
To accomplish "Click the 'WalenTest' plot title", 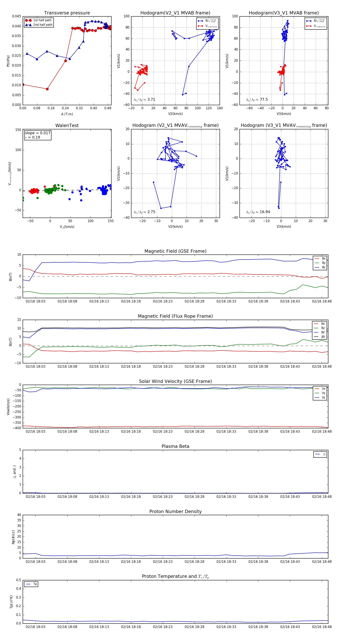I will pyautogui.click(x=67, y=125).
